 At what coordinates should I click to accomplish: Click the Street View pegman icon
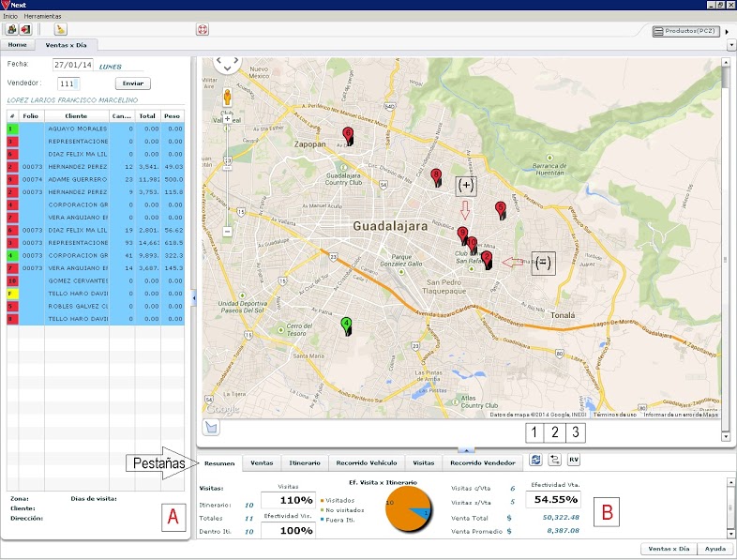[227, 97]
